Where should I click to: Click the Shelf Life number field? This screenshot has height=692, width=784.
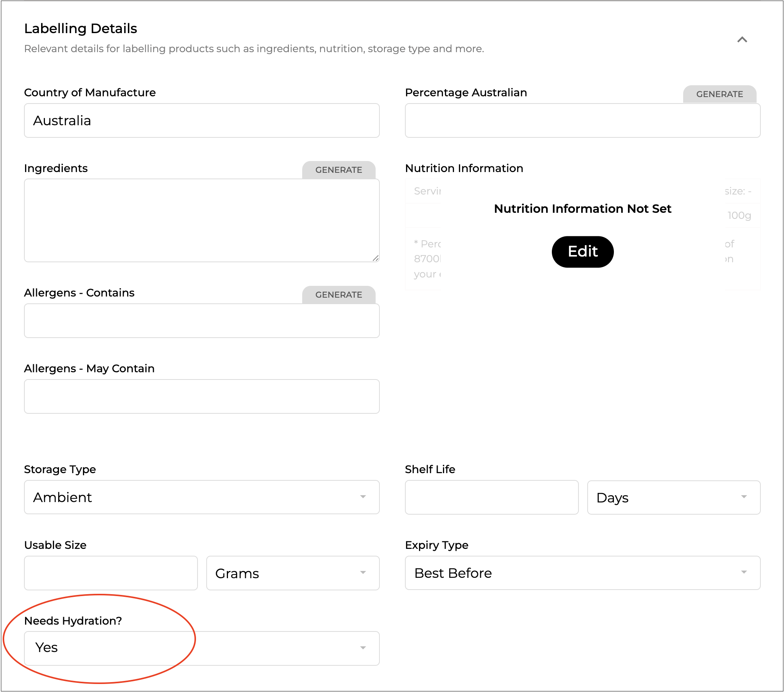(491, 497)
